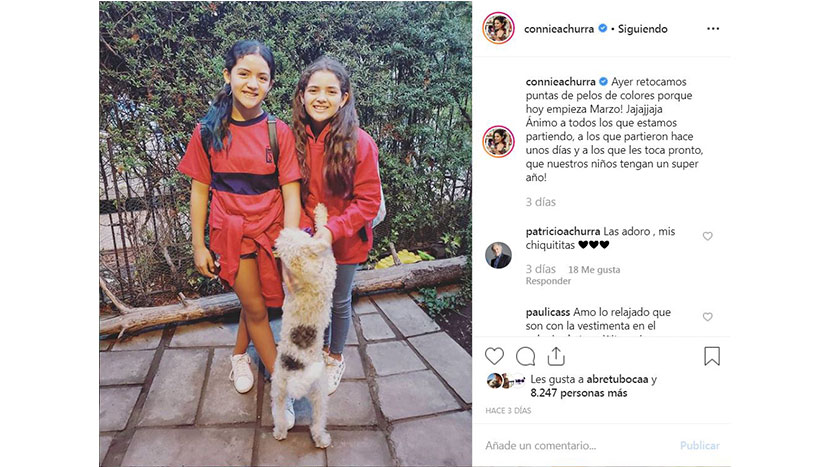
Task: Open connieachurra's profile picture in header
Action: [498, 28]
